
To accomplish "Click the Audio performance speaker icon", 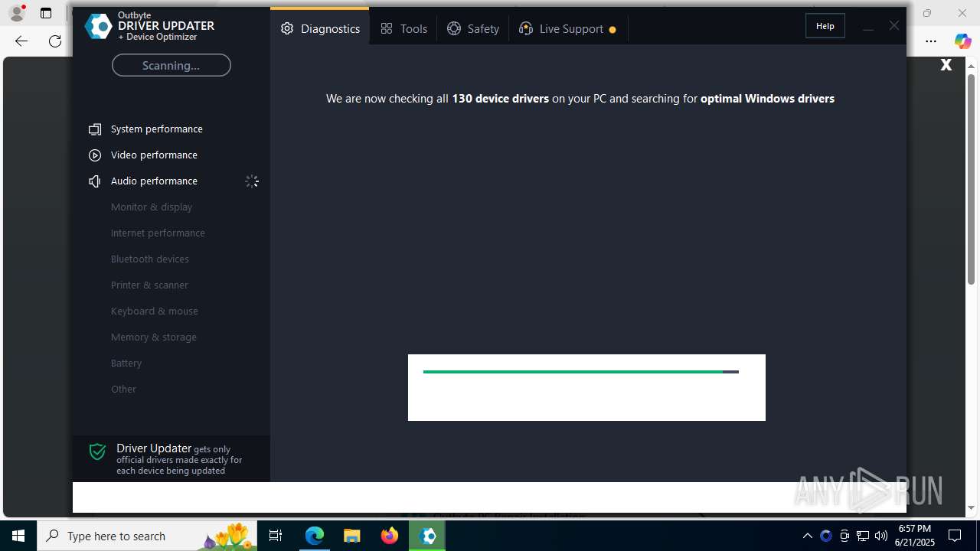I will coord(95,181).
